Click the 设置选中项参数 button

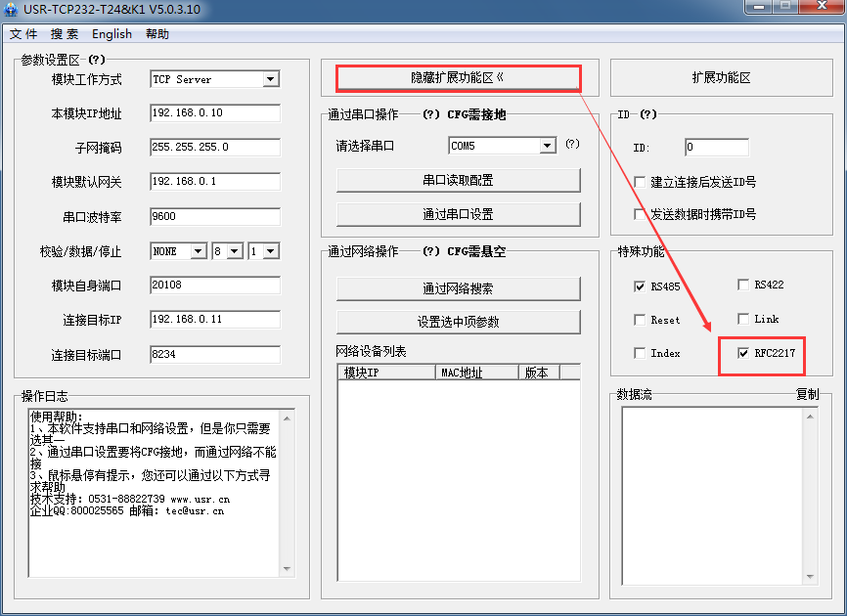click(x=458, y=322)
